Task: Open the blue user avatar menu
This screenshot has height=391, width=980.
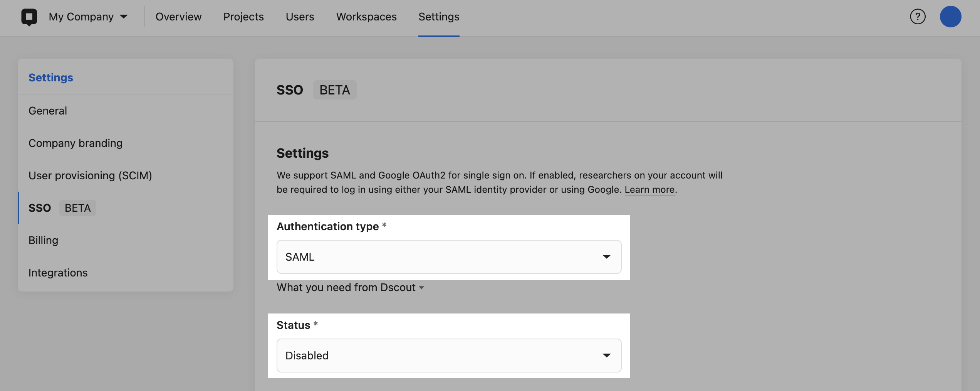Action: point(950,17)
